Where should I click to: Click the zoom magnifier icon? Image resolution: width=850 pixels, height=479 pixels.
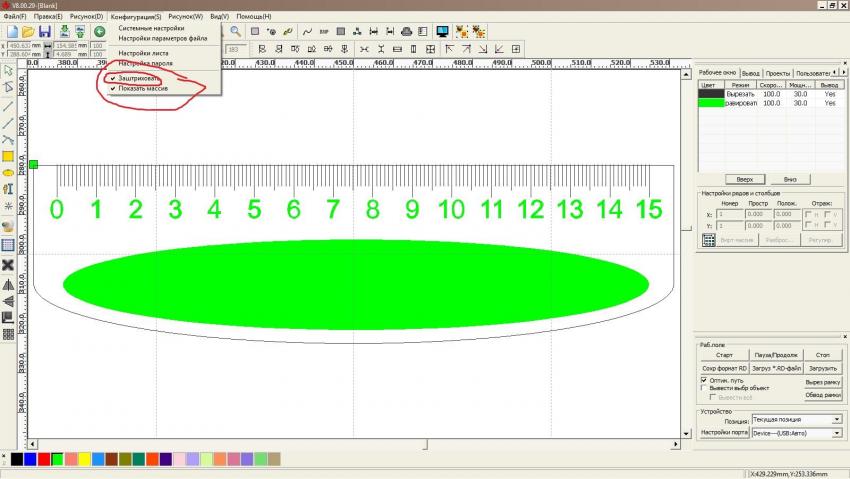[235, 32]
